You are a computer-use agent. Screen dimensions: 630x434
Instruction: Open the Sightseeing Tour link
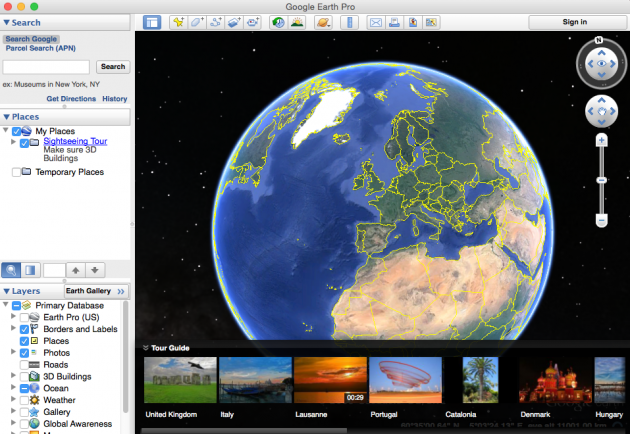[x=75, y=142]
